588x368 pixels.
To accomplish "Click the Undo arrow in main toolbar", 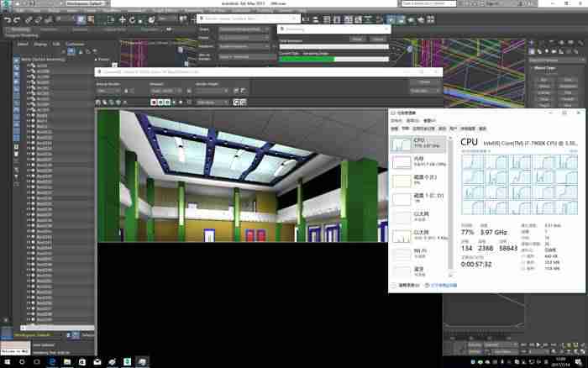I will pos(7,20).
